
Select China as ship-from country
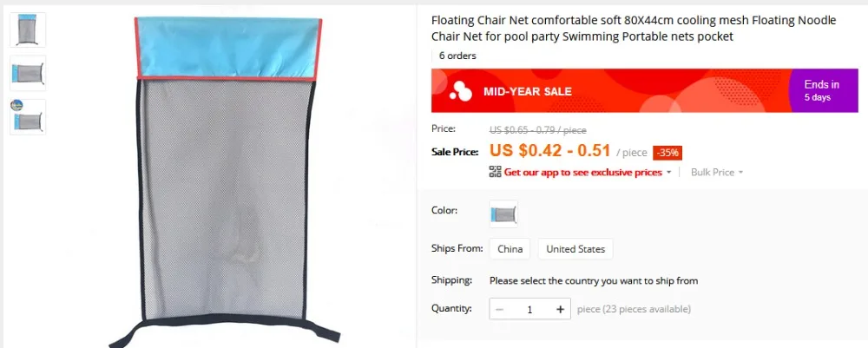pos(510,249)
